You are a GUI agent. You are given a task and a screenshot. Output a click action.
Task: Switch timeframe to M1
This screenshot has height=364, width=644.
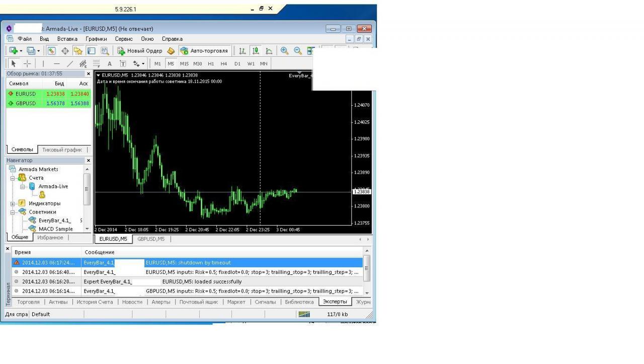point(157,64)
